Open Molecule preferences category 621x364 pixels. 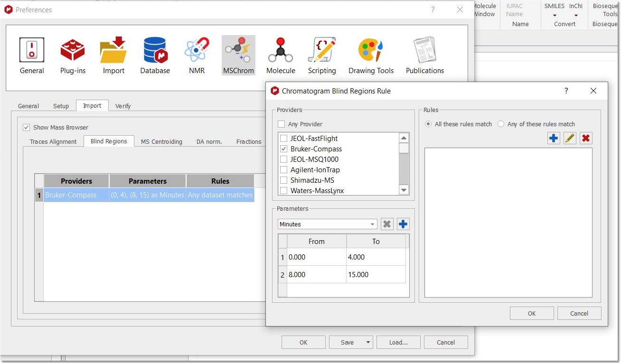281,56
